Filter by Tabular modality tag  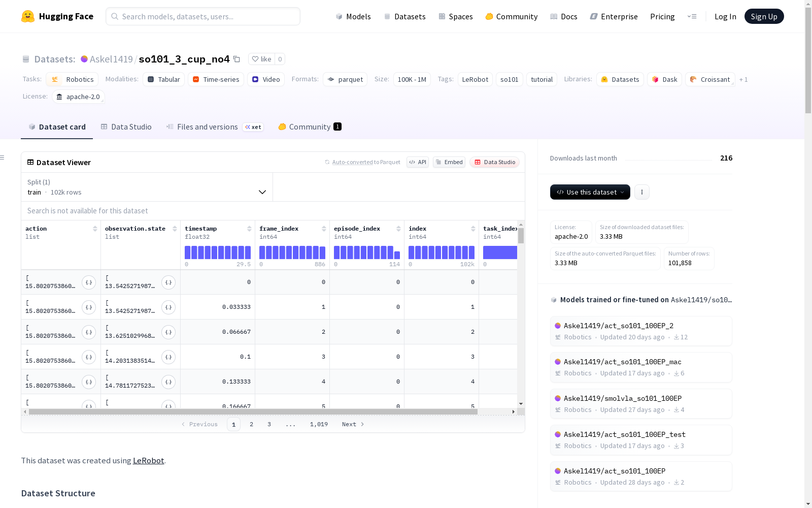pos(163,79)
